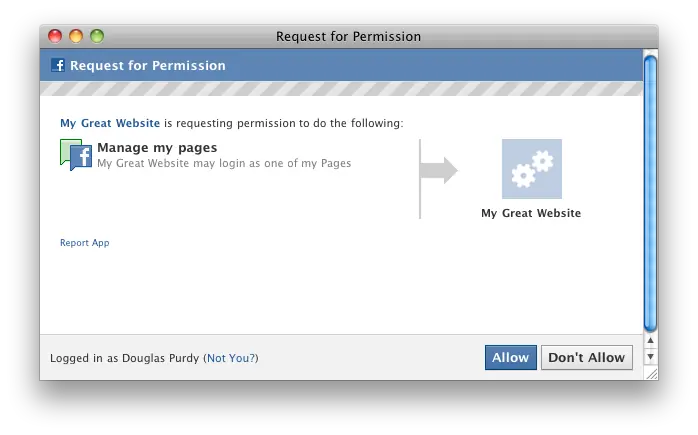Screen dimensions: 698x435
Task: Zoom window with the green button
Action: click(x=97, y=36)
